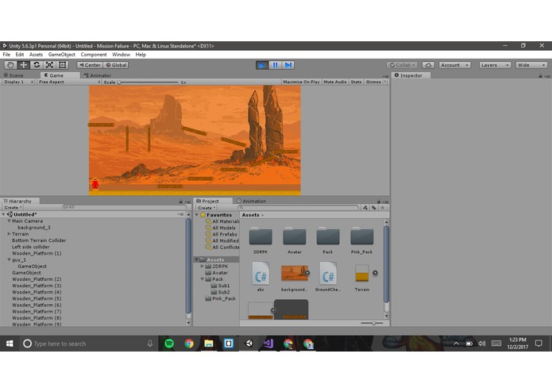
Task: Advance one frame with the Step button
Action: click(288, 65)
